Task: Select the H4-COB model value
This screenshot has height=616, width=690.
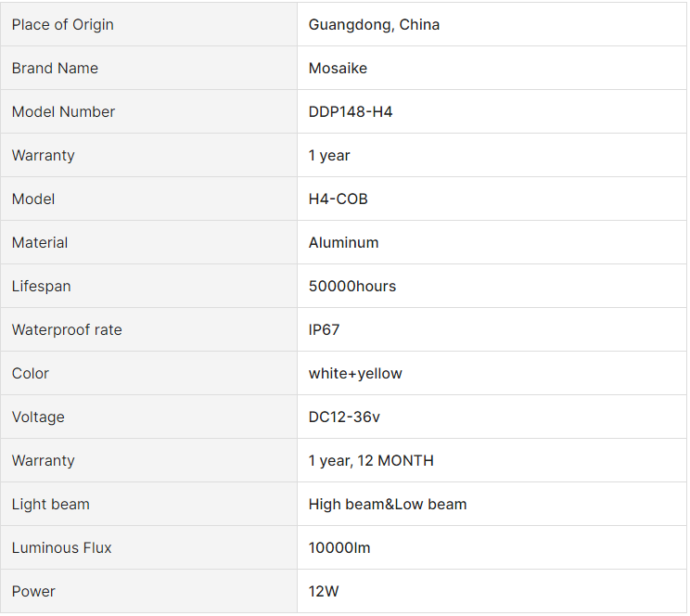Action: coord(338,199)
